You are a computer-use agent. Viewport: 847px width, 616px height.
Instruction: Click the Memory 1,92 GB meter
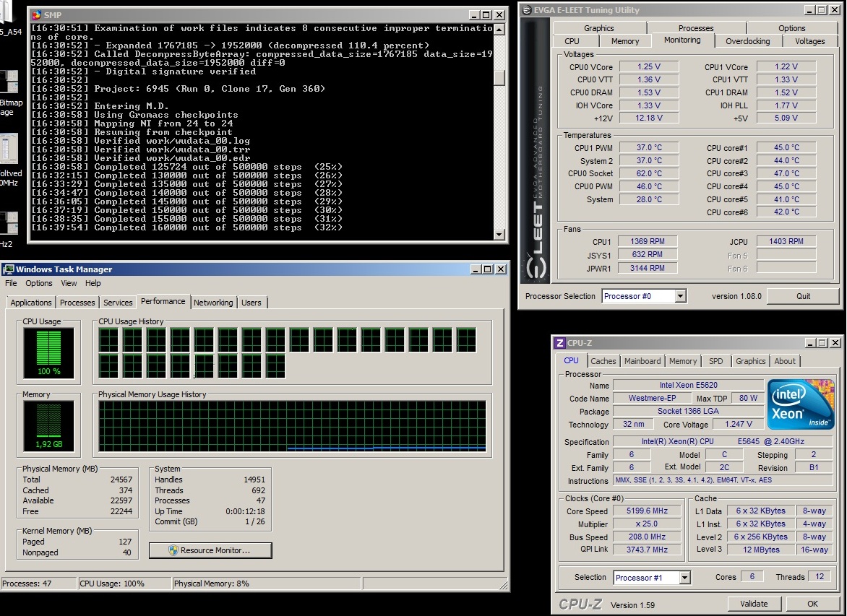[x=48, y=426]
